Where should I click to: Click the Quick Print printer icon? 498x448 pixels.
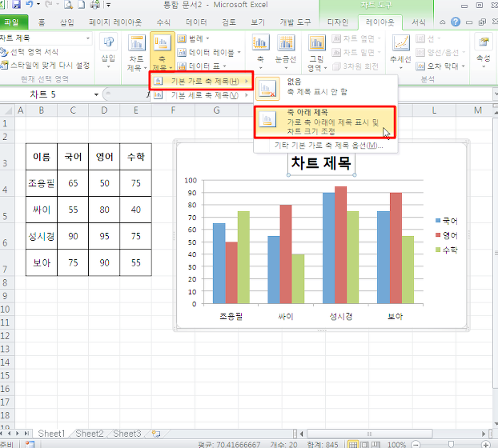pos(95,5)
